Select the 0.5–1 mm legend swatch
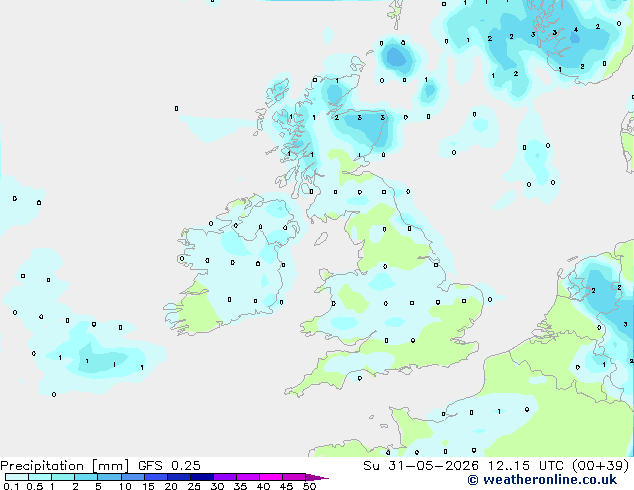Viewport: 634px width, 490px height. point(40,477)
